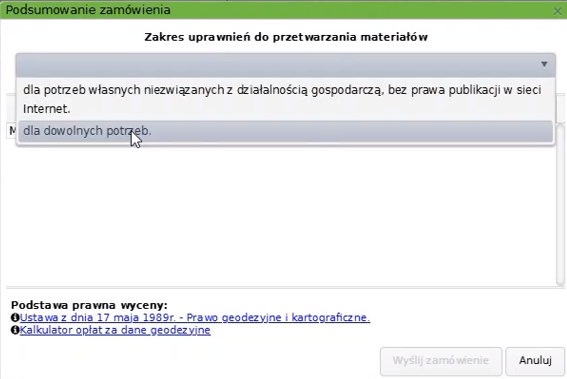
Task: Click the empty permissions scope combo box field
Action: click(x=285, y=65)
